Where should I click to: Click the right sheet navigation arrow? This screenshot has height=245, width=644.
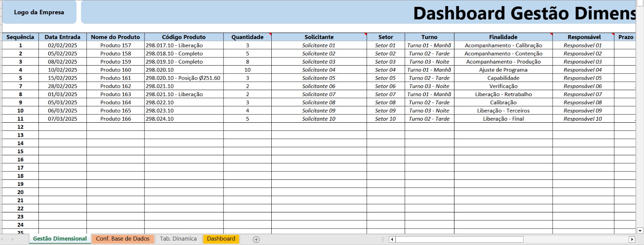[12, 239]
